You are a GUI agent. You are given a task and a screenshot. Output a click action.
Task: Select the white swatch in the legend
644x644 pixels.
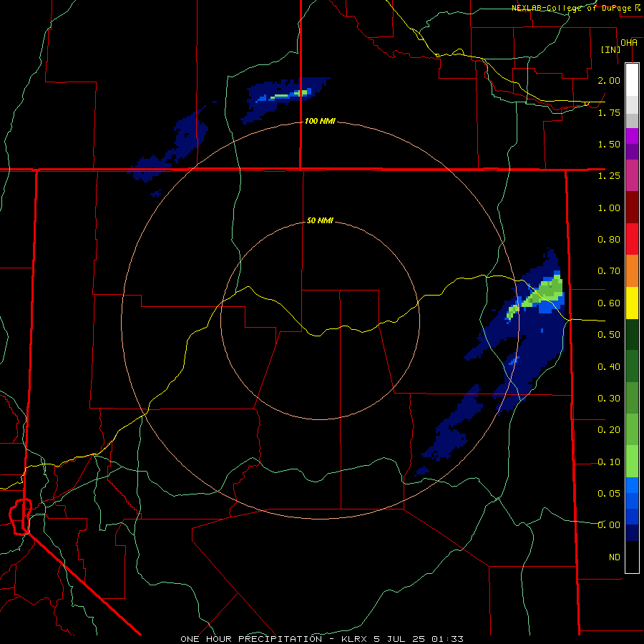(x=632, y=79)
